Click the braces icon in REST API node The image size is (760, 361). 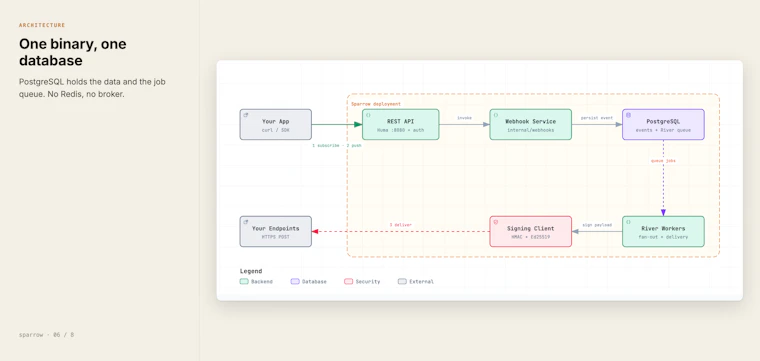pos(368,115)
